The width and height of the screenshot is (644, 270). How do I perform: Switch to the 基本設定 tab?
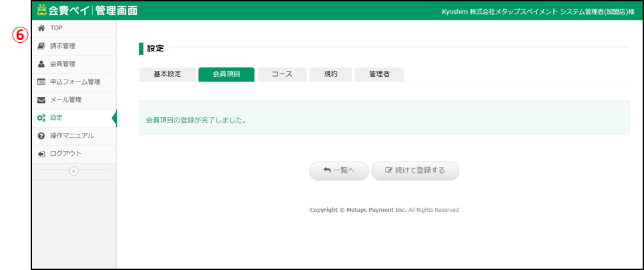point(167,74)
